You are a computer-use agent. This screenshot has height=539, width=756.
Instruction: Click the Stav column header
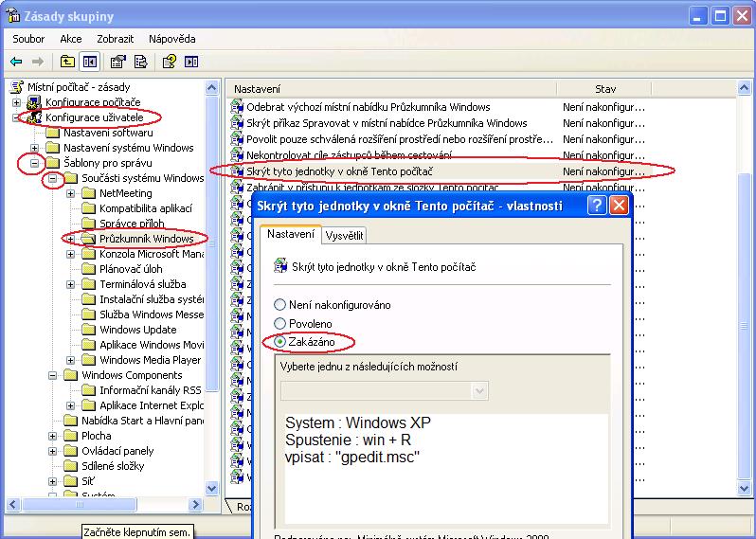604,89
